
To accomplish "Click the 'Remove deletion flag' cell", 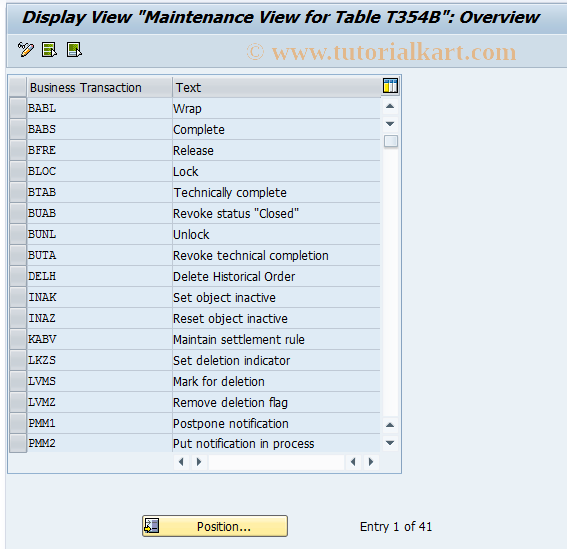I will pos(277,402).
